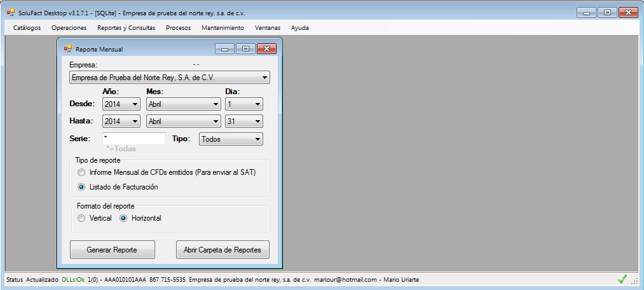Expand the Empresa dropdown
This screenshot has height=290, width=644.
tap(170, 77)
